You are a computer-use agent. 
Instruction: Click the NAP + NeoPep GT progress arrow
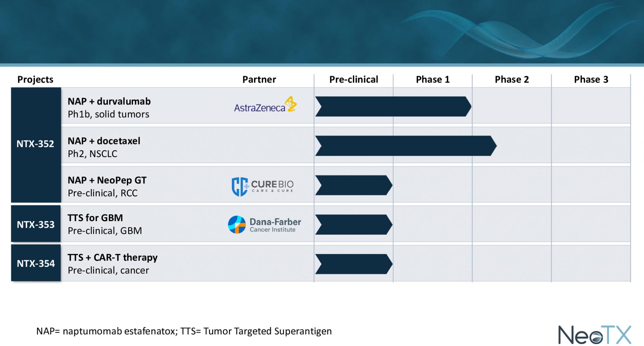(x=354, y=185)
